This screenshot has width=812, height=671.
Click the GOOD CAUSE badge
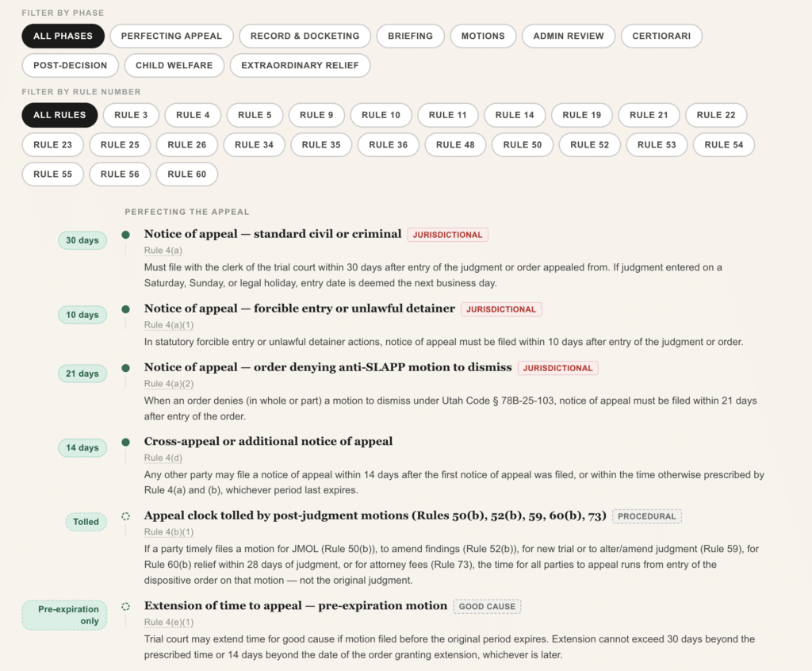(487, 605)
